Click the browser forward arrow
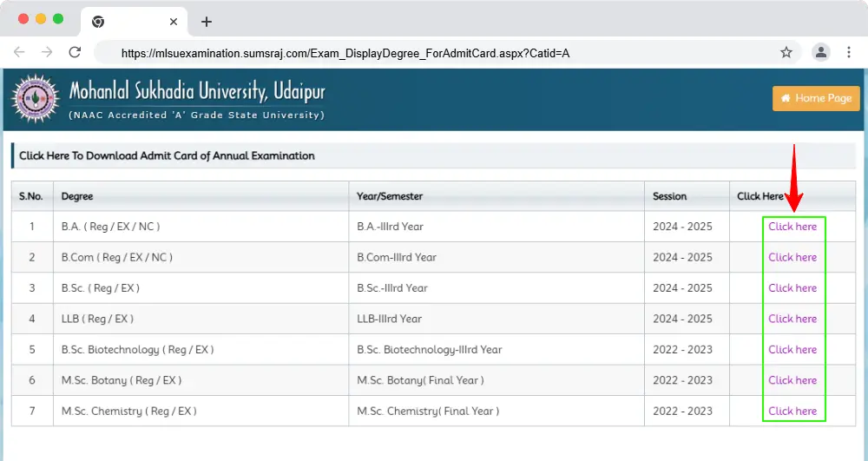Screen dimensions: 868x461 [47, 53]
